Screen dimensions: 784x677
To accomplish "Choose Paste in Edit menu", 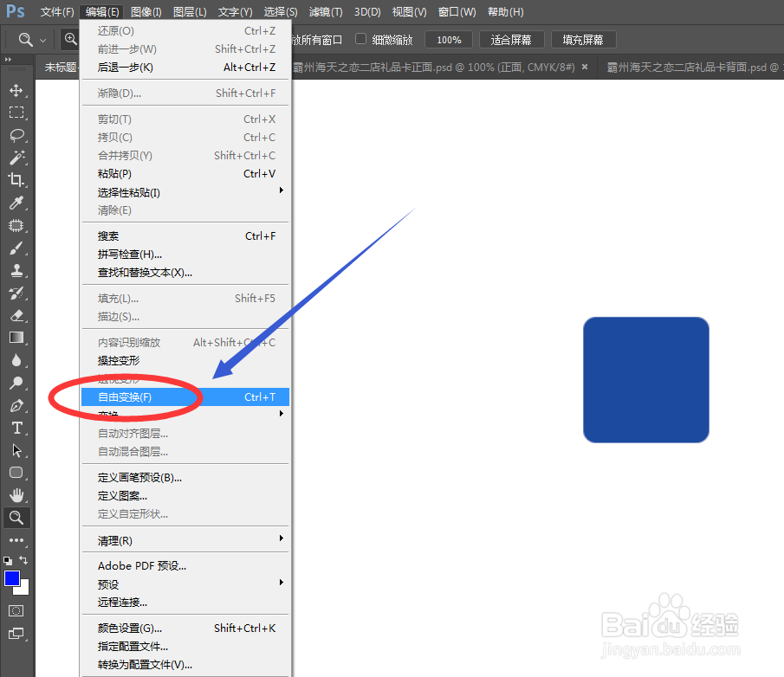I will [185, 173].
